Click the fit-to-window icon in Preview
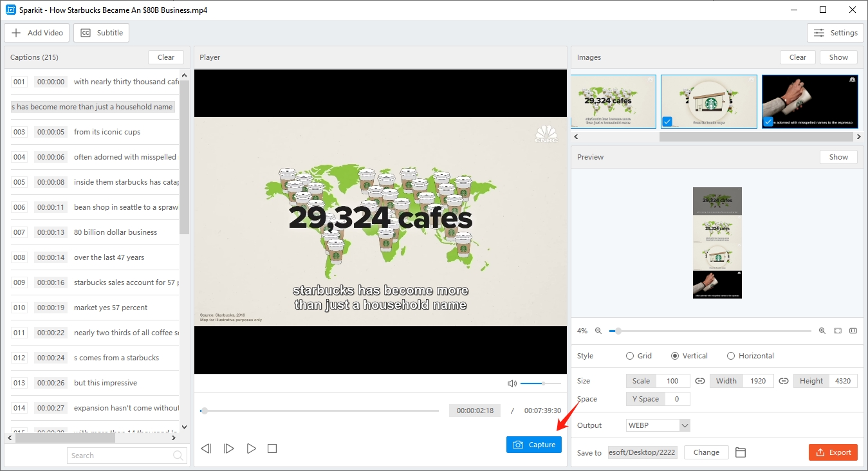 838,331
